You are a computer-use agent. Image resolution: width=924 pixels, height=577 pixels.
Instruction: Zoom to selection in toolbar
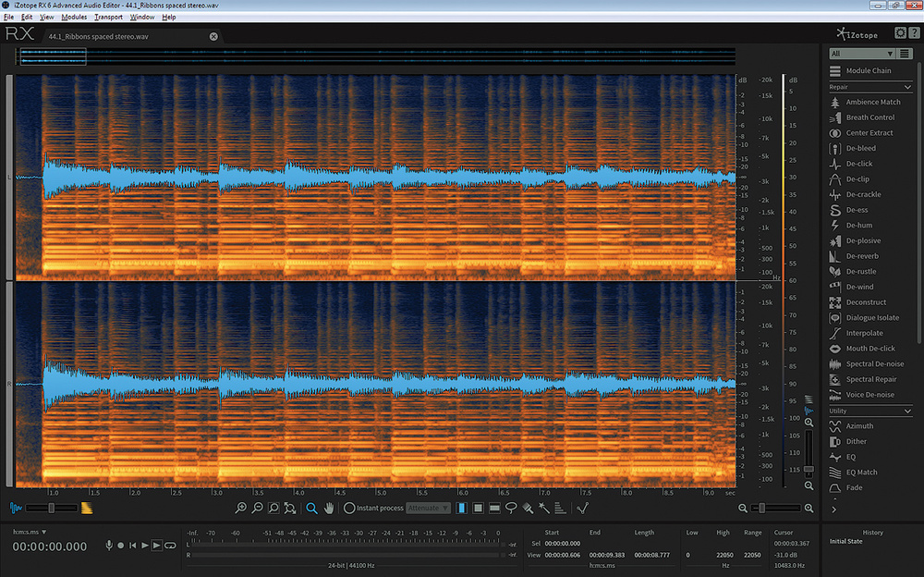[274, 508]
